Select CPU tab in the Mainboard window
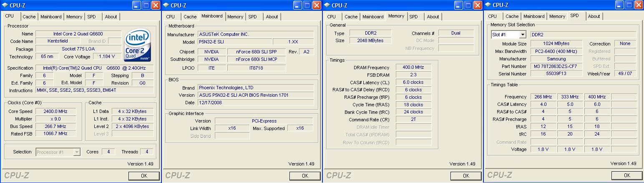Screen dimensions: 644x183 (171, 17)
